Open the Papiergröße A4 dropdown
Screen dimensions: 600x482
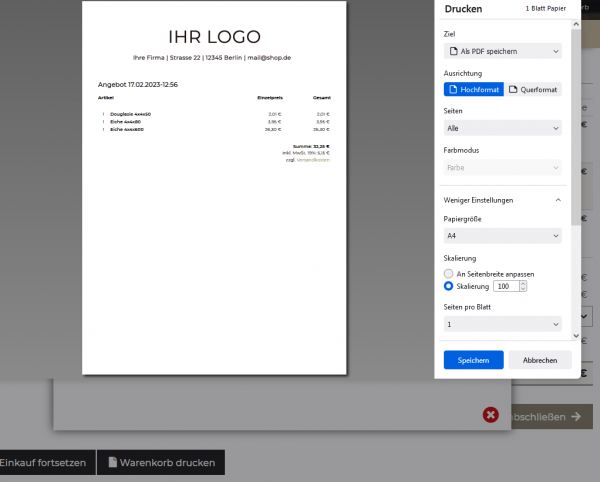point(502,236)
